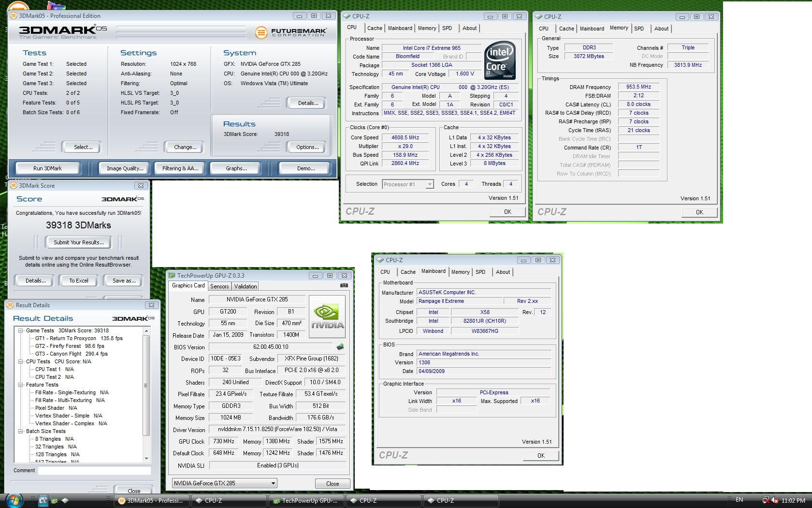Click the DRAM Frequency 953.5 MHz value
Image resolution: width=812 pixels, height=508 pixels.
pos(638,87)
